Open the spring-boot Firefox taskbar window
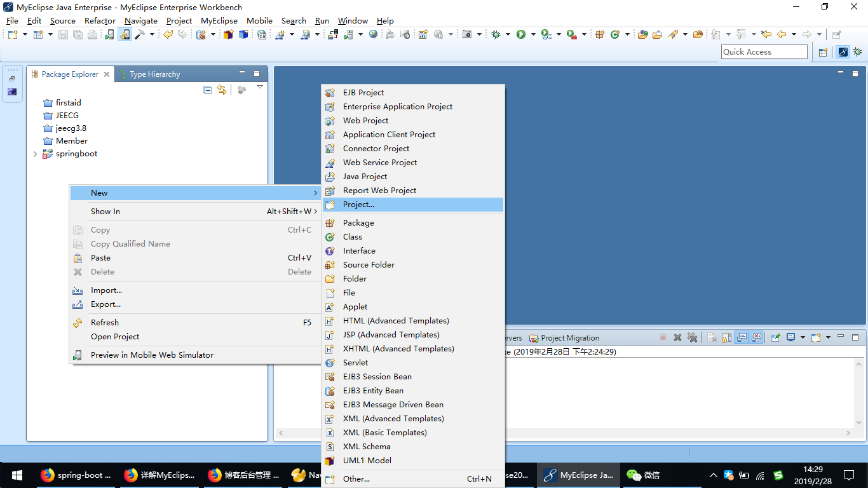This screenshot has width=868, height=488. click(75, 475)
